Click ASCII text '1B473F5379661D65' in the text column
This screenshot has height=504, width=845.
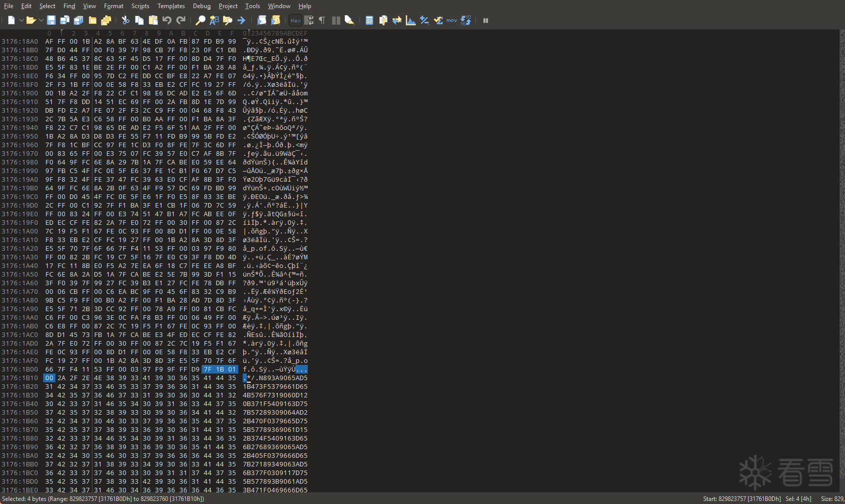tap(275, 387)
